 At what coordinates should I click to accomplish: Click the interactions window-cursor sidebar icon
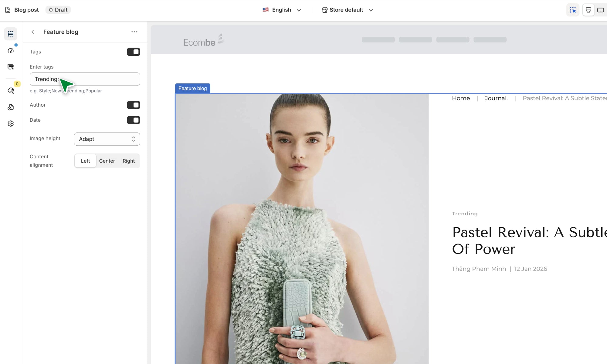point(11,67)
